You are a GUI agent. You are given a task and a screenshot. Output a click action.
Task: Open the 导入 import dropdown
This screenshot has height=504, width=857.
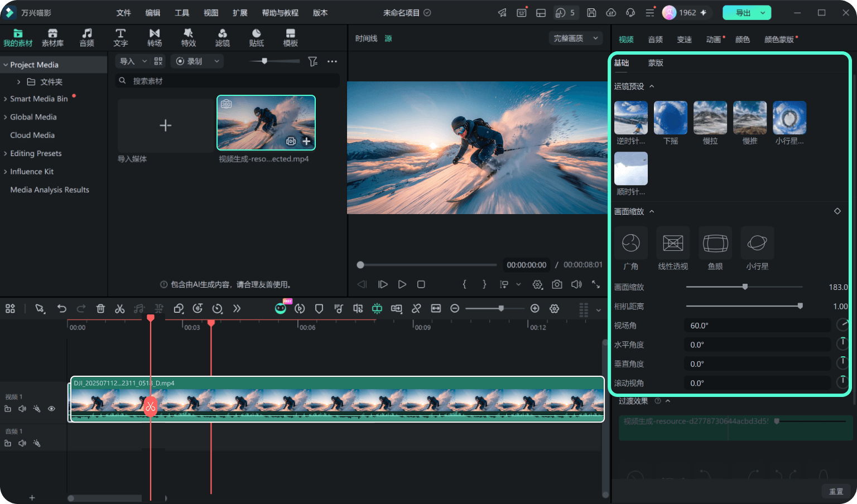pyautogui.click(x=133, y=61)
